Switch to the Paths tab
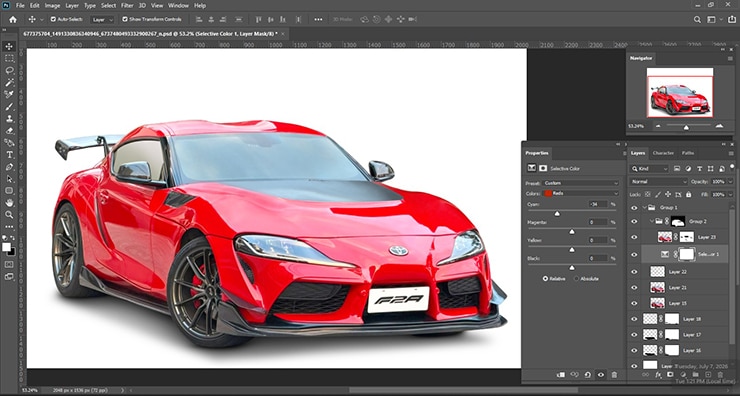This screenshot has height=396, width=740. [x=688, y=153]
